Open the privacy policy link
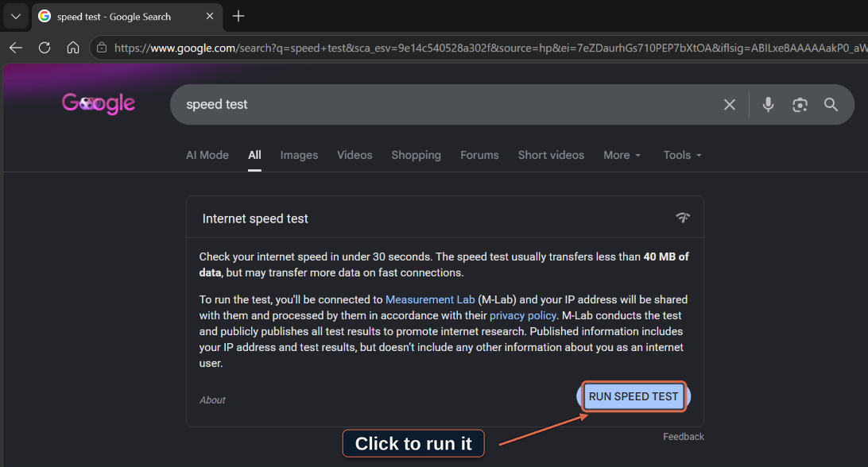The height and width of the screenshot is (467, 868). coord(522,315)
